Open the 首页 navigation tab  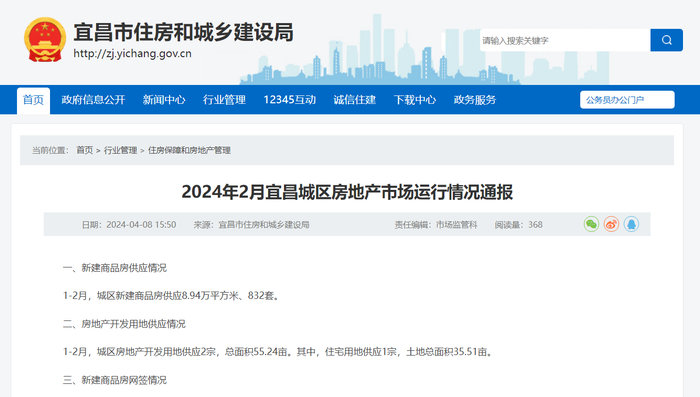33,100
